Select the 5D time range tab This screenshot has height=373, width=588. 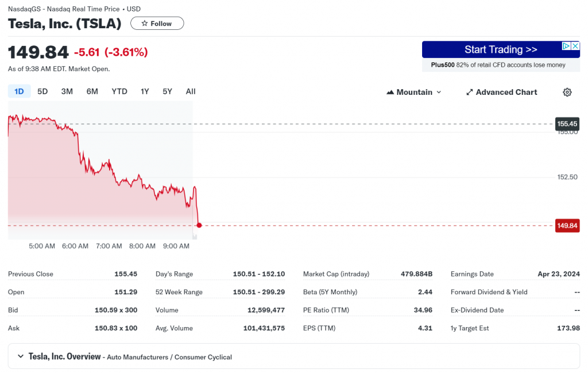click(42, 91)
